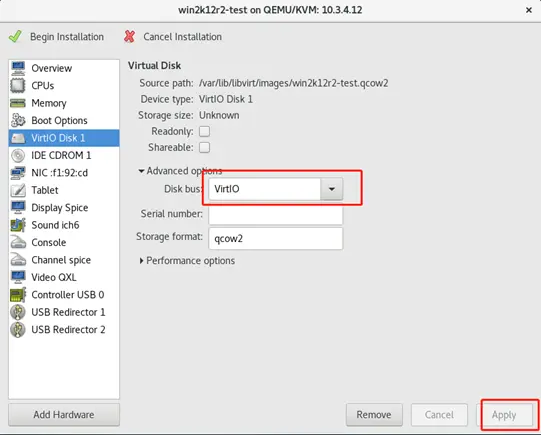This screenshot has height=435, width=541.
Task: Select the USB Redirector 1 icon
Action: [x=18, y=312]
